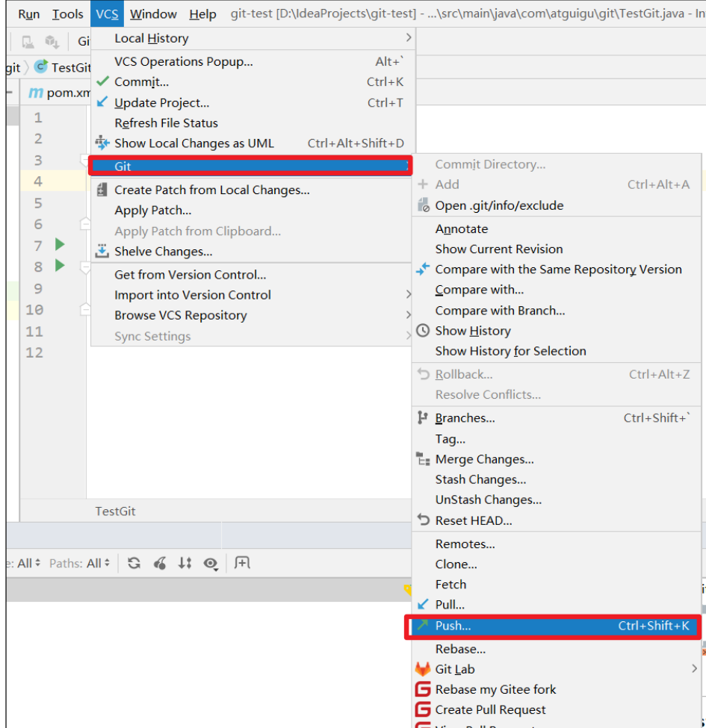Select Create Pull Request
The image size is (706, 728).
pos(557,710)
